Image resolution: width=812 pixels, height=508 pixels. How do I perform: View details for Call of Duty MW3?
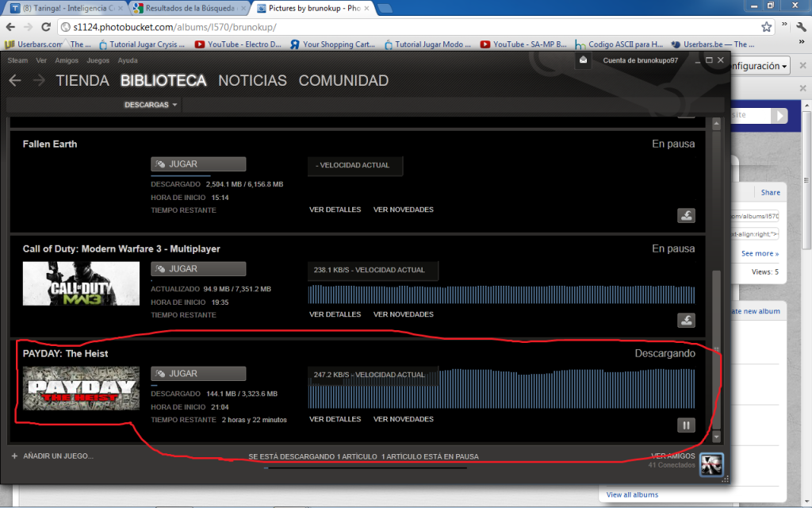pos(335,314)
